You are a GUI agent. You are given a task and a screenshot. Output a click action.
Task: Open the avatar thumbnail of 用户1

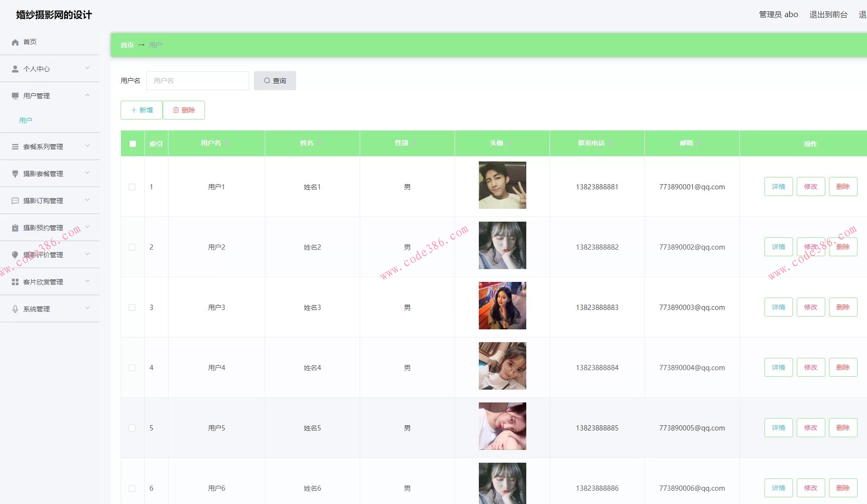point(502,185)
